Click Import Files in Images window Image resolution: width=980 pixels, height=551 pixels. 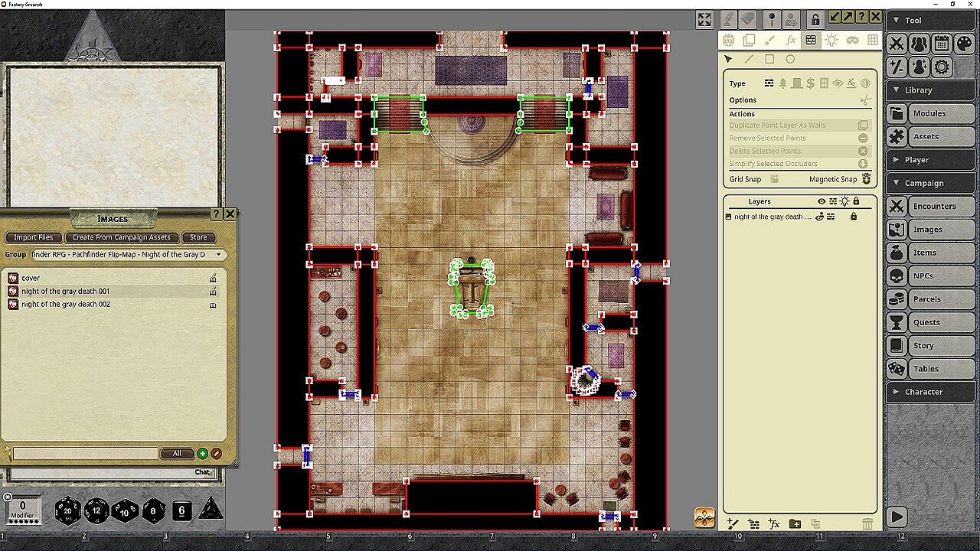point(34,237)
